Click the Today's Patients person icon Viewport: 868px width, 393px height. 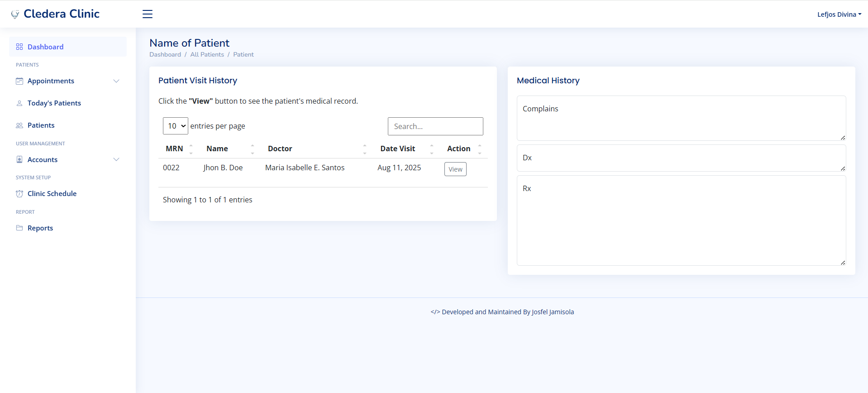19,103
